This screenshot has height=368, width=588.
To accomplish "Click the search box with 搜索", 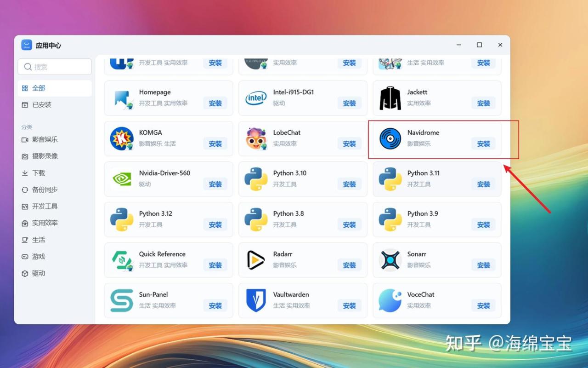I will click(x=55, y=67).
